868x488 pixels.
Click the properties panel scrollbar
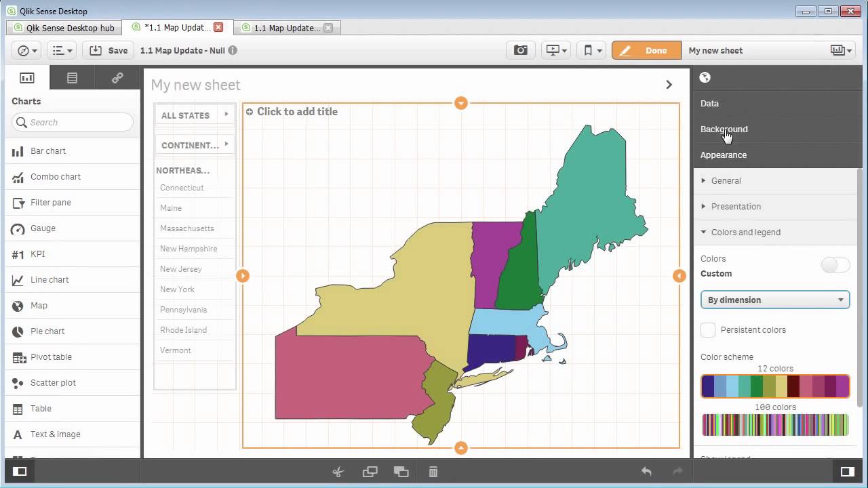(x=861, y=288)
